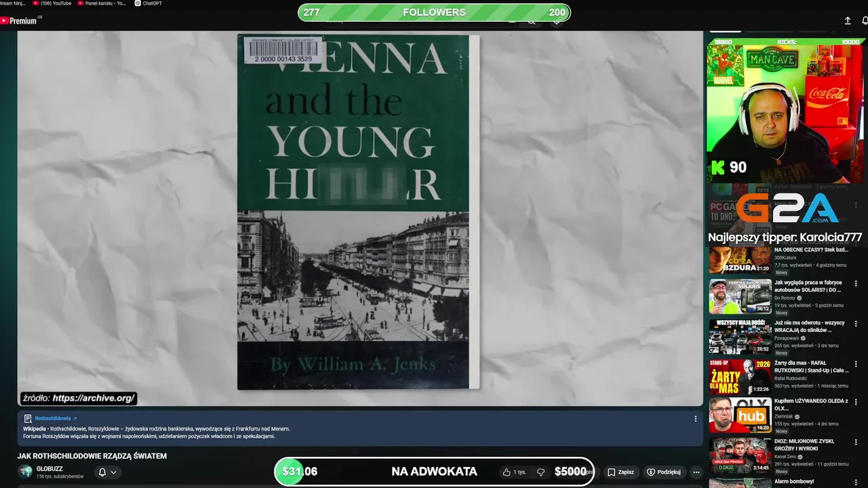Click the upload/create icon at top right

click(x=848, y=21)
